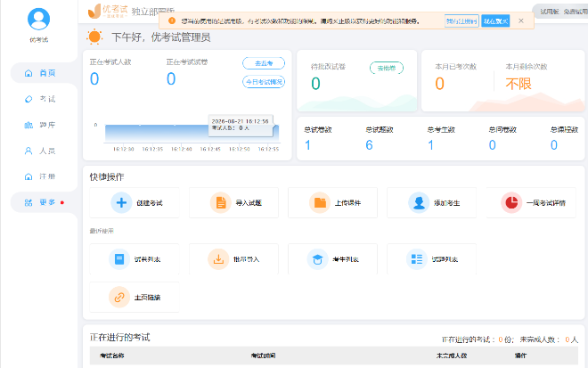This screenshot has width=588, height=368.
Task: Click the 创建考试 plus icon card
Action: tap(135, 203)
